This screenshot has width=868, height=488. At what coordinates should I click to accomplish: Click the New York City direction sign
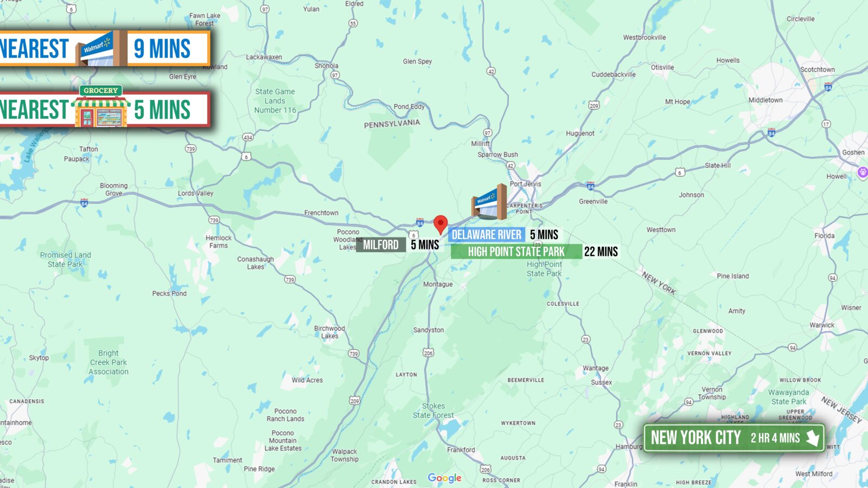click(x=734, y=438)
